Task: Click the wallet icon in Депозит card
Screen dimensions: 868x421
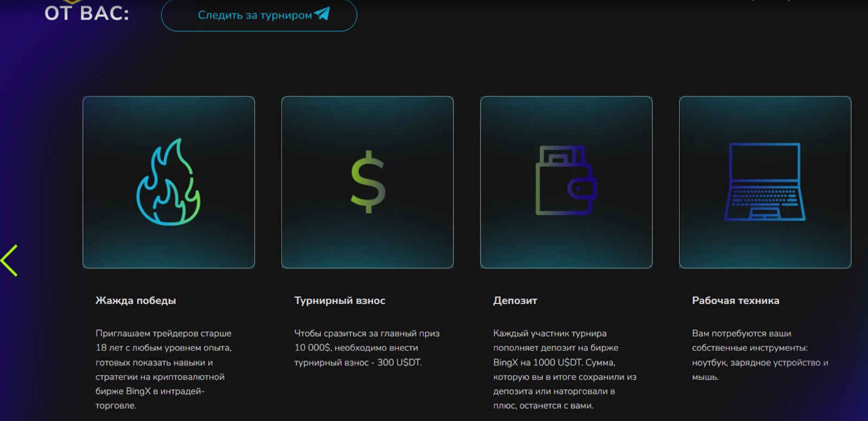Action: click(x=566, y=180)
